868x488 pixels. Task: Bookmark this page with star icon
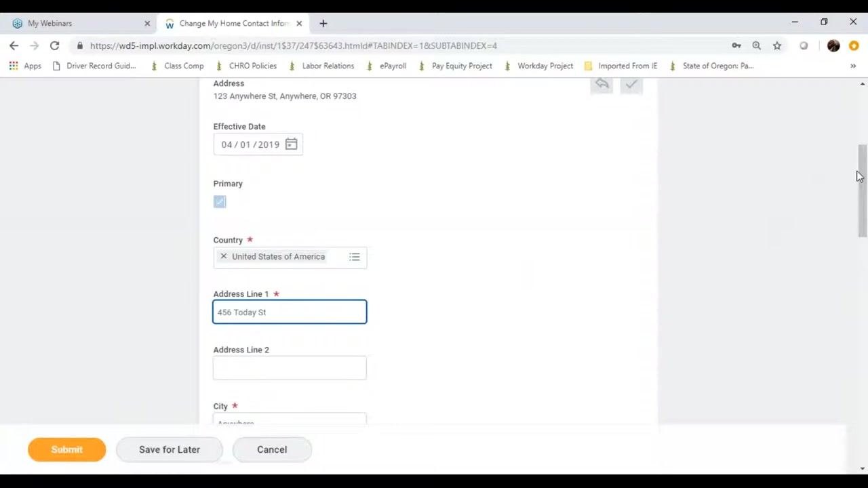pos(777,45)
